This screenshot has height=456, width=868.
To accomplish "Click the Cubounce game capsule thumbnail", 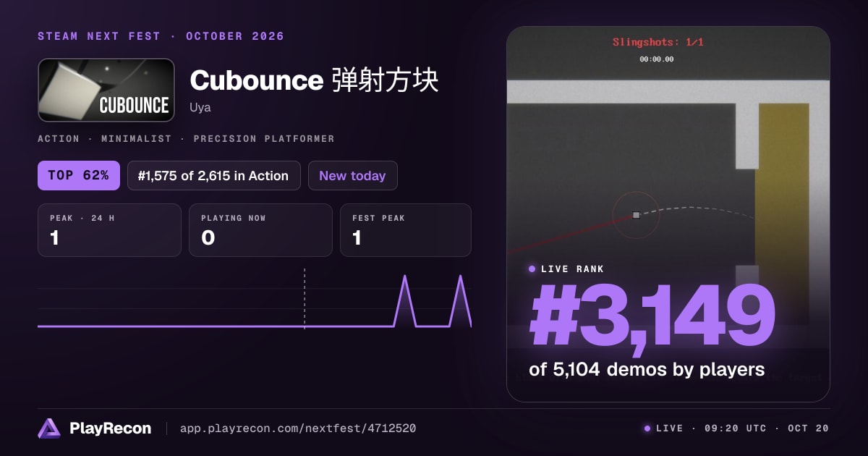I will tap(106, 90).
